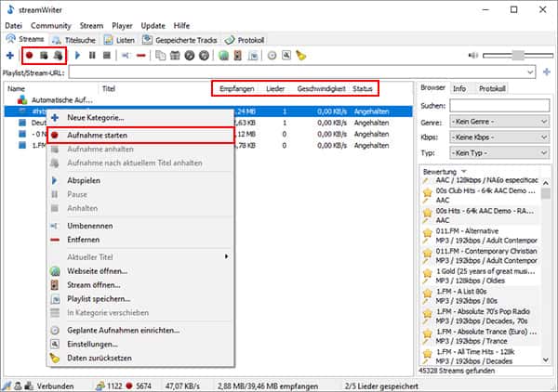Click the save playlist toolbar icon
The height and width of the screenshot is (392, 558).
click(x=253, y=56)
